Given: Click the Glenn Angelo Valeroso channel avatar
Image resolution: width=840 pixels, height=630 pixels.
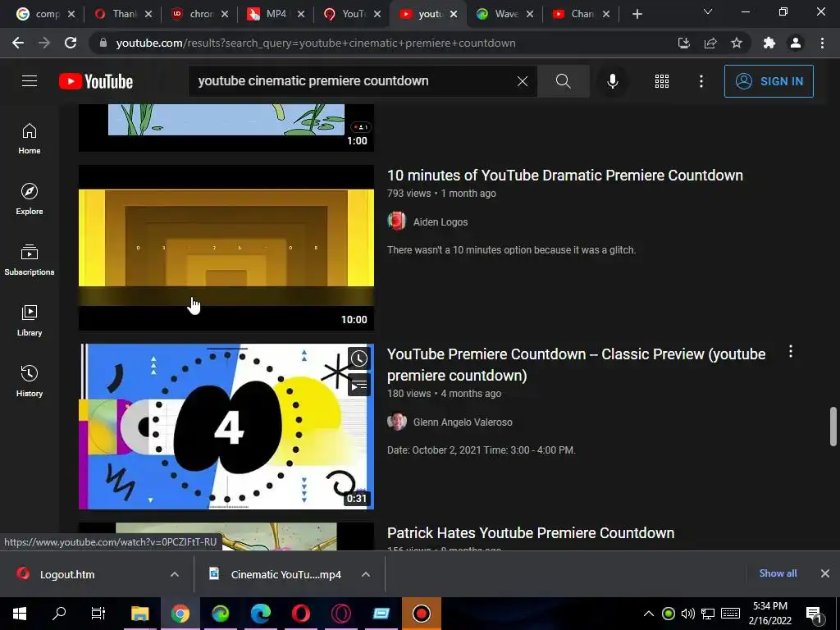Looking at the screenshot, I should (x=397, y=422).
